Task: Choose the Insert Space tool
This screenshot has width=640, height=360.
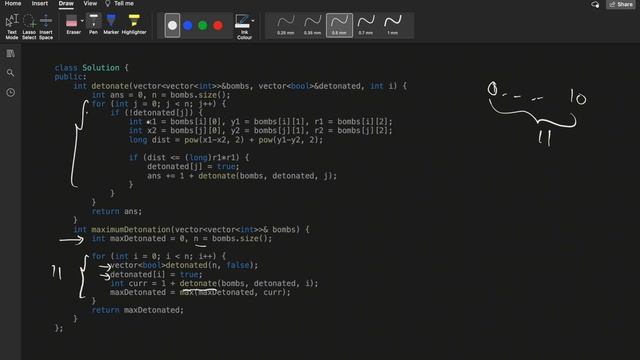Action: click(x=46, y=27)
